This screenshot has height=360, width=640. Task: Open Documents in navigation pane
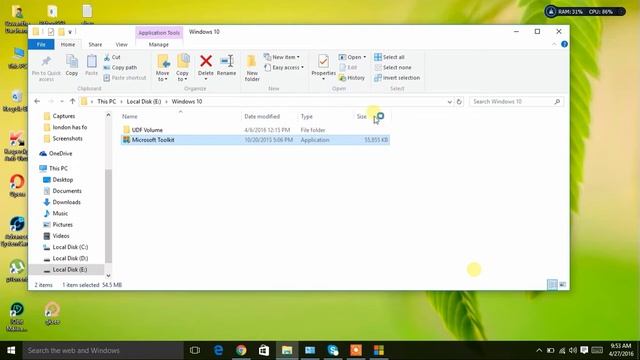pyautogui.click(x=67, y=191)
